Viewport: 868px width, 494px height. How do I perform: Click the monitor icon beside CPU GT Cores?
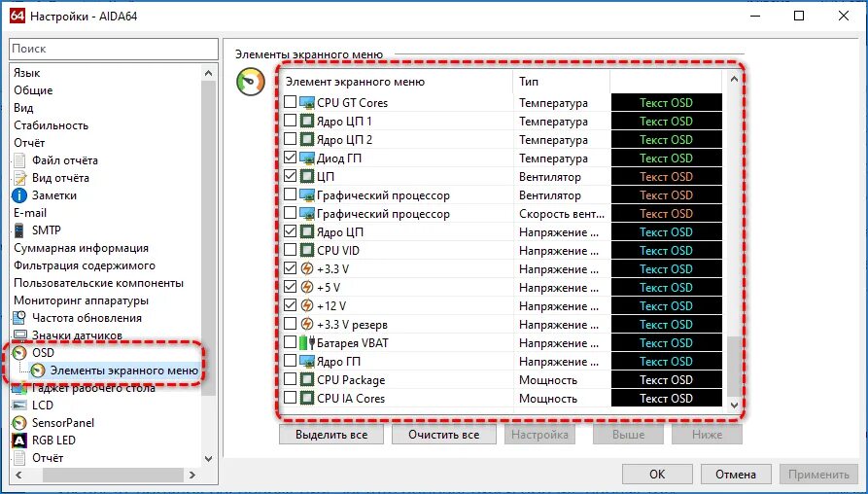[307, 102]
